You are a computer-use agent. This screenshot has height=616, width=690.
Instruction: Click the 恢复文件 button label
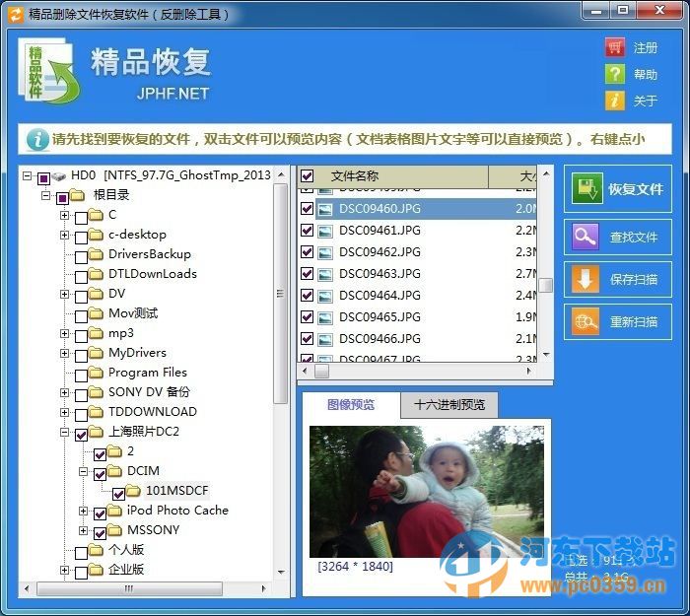pyautogui.click(x=636, y=189)
